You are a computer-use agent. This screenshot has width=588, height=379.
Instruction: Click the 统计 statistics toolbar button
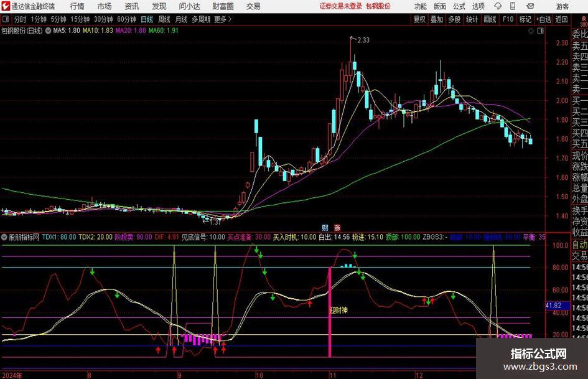tap(472, 19)
